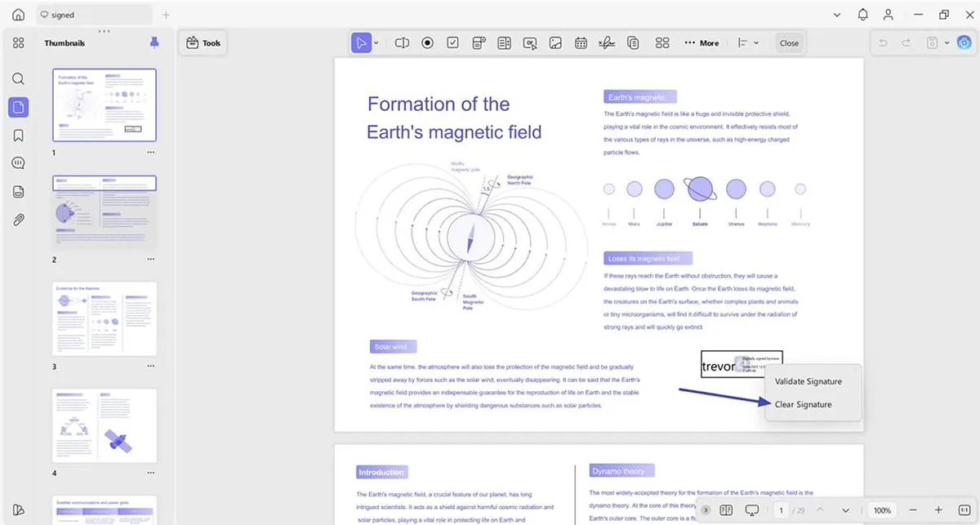
Task: Select page 3 thumbnail
Action: tap(105, 318)
